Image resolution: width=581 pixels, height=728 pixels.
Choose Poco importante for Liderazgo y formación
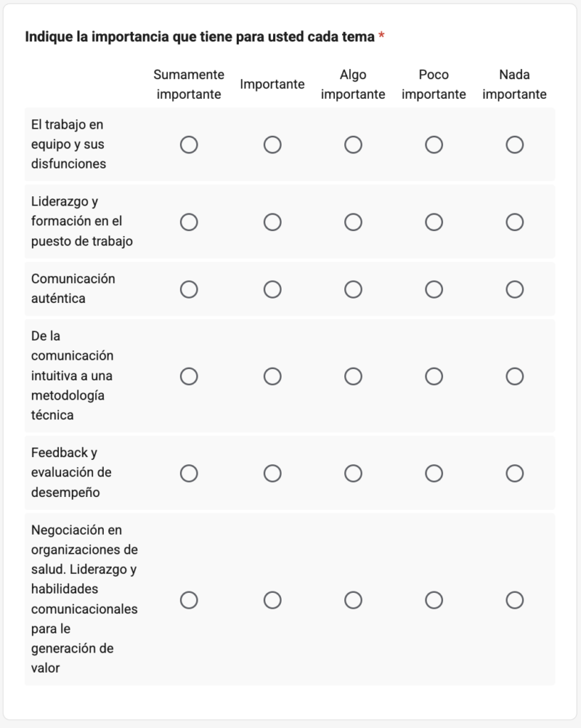coord(434,222)
